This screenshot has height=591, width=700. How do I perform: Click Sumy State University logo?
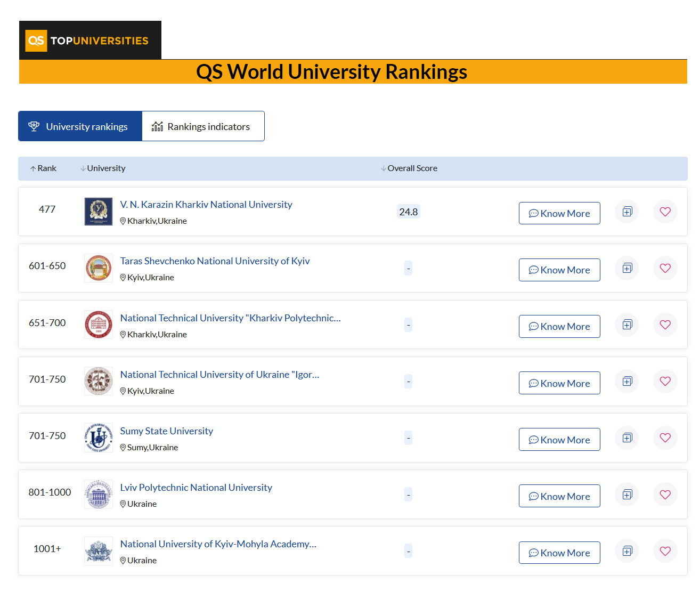click(x=99, y=438)
